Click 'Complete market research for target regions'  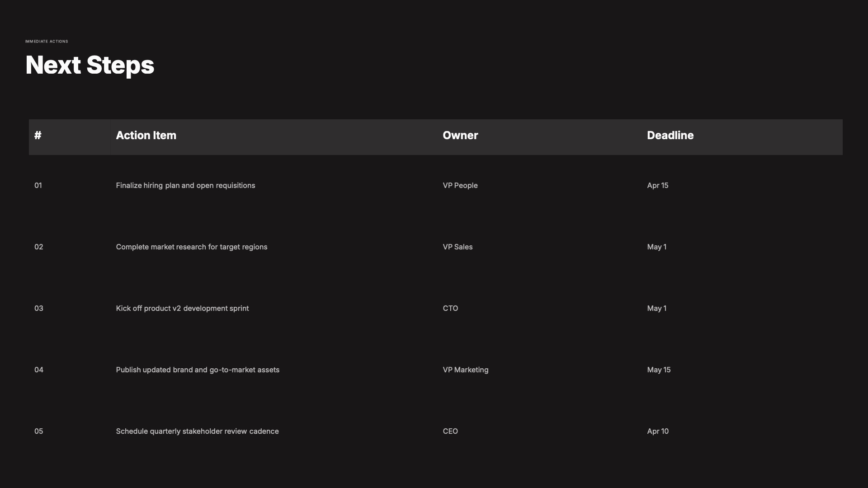(x=192, y=247)
